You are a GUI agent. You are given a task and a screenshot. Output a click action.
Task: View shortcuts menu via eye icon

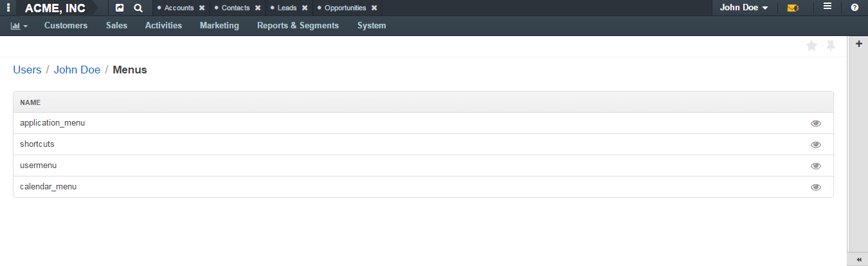pos(816,145)
